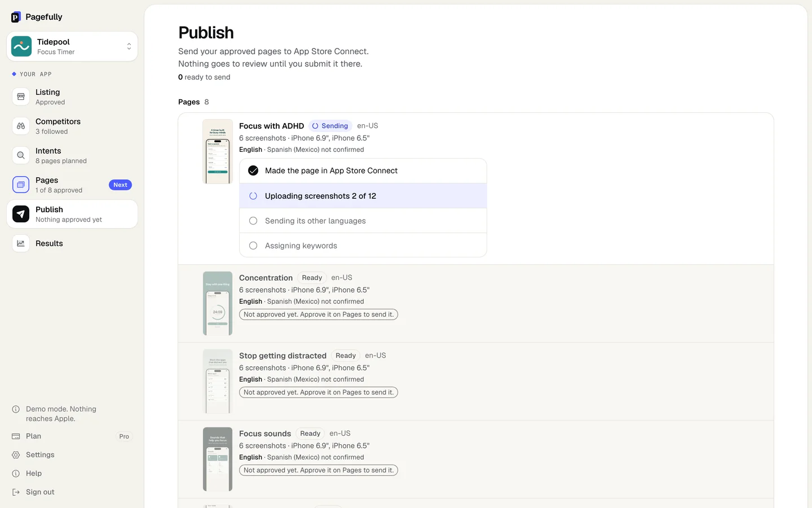Click the Ready badge on Focus sounds
Screen dimensions: 812x508
click(x=310, y=433)
